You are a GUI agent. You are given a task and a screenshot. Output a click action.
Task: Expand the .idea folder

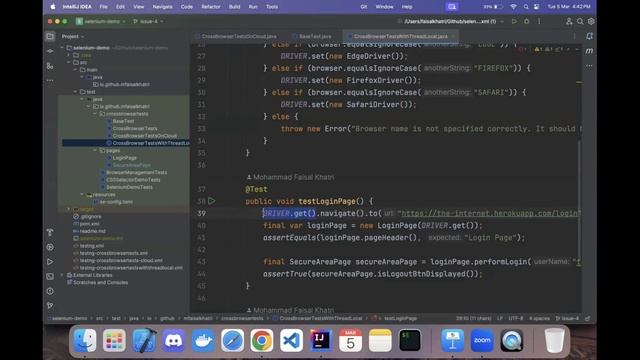(x=69, y=55)
